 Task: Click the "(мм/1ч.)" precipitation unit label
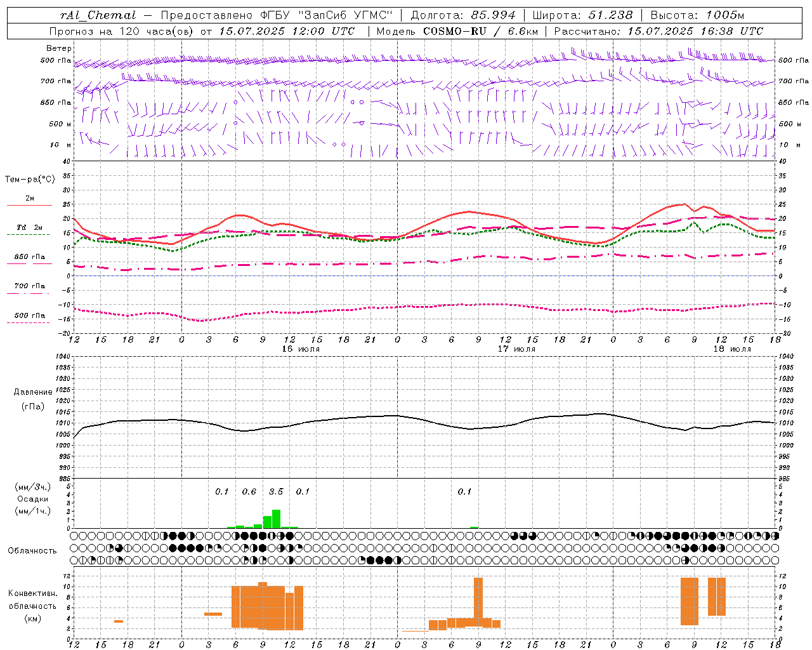[x=32, y=511]
